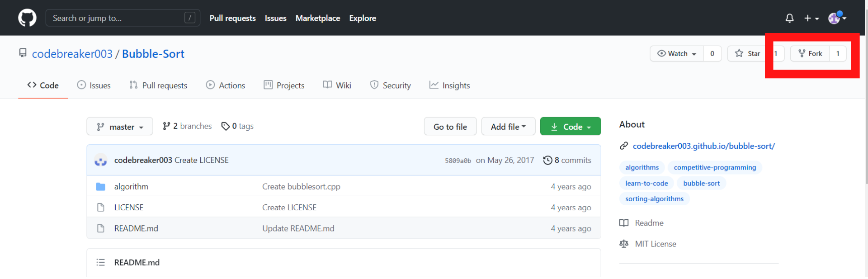This screenshot has width=868, height=279.
Task: Switch to the Actions tab
Action: [225, 85]
